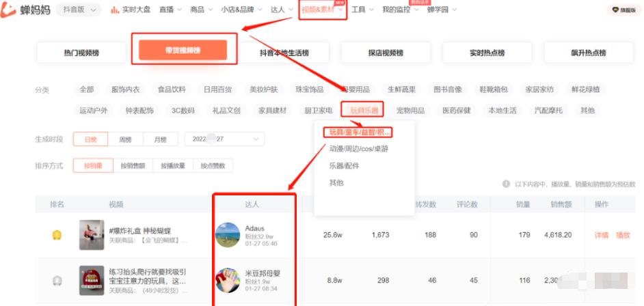Select 月榜 time period option
The width and height of the screenshot is (644, 306).
pyautogui.click(x=160, y=139)
